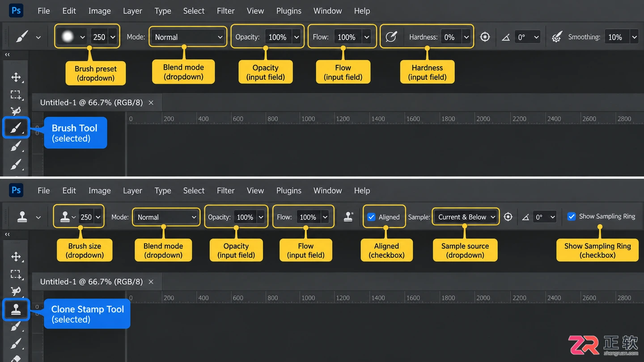644x362 pixels.
Task: Open the Window menu in the lower menu bar
Action: click(x=328, y=190)
